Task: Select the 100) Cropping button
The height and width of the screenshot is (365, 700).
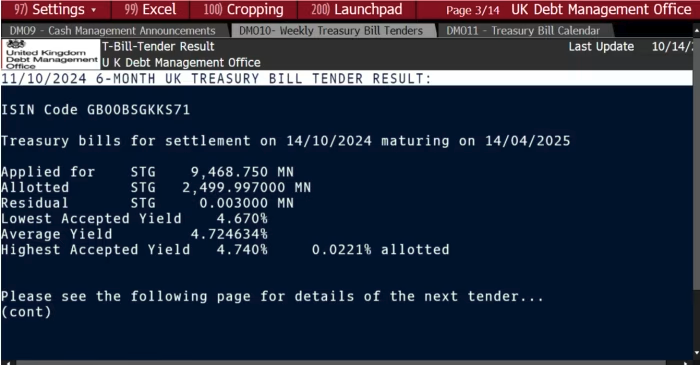Action: (243, 9)
